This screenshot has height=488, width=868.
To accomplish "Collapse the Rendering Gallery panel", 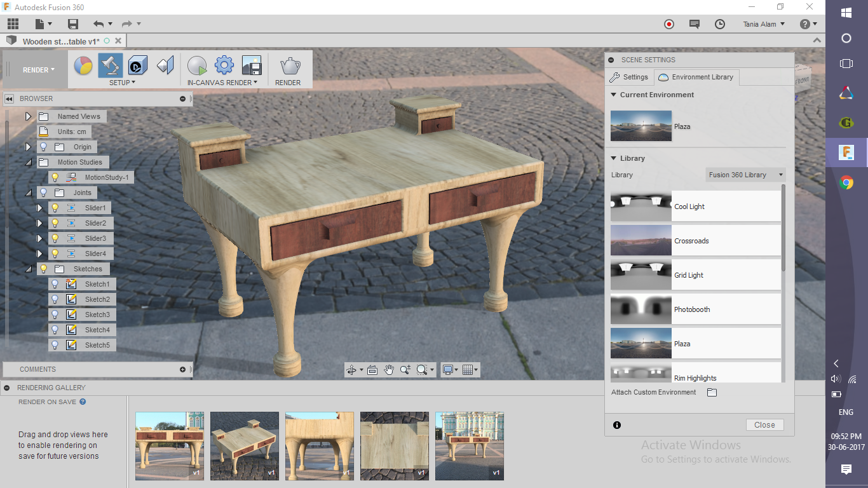I will coord(6,388).
